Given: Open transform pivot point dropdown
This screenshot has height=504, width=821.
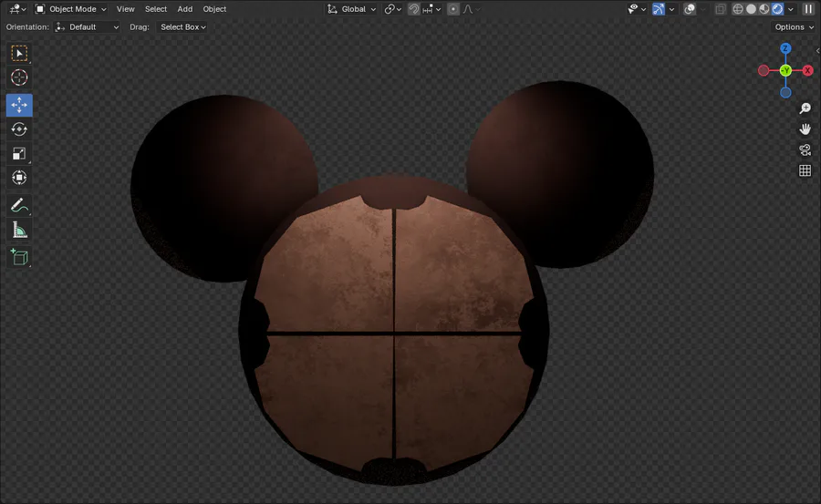Looking at the screenshot, I should pos(392,9).
